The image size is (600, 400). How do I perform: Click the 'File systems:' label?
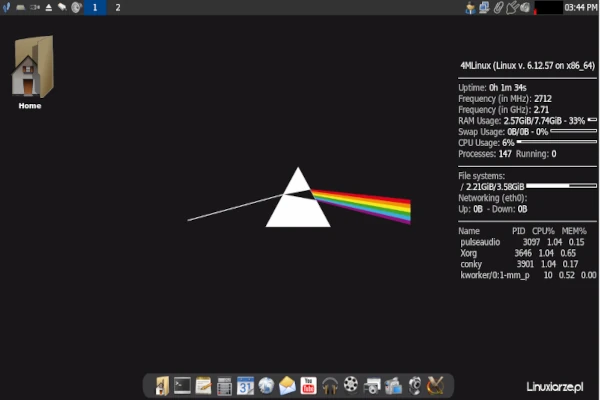tap(481, 176)
